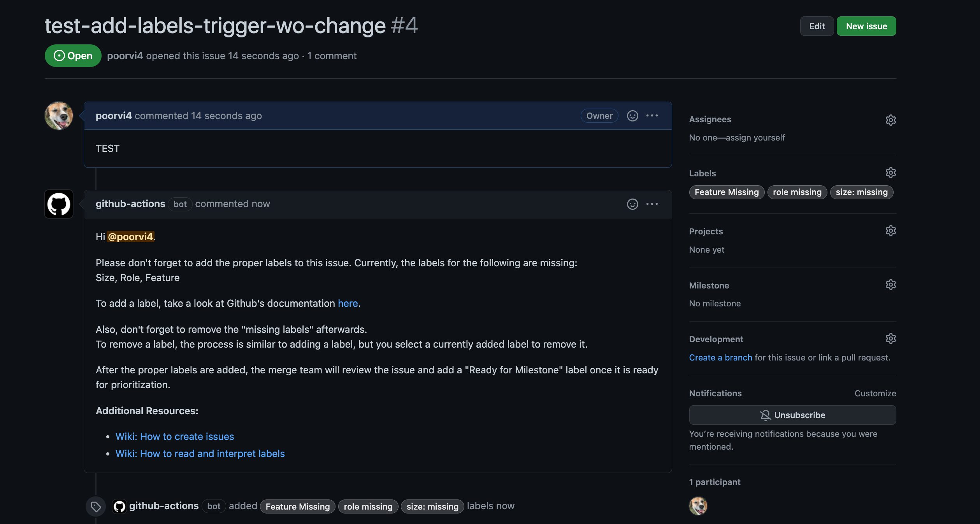Click the Edit issue title button
Screen dimensions: 980x524
(817, 26)
